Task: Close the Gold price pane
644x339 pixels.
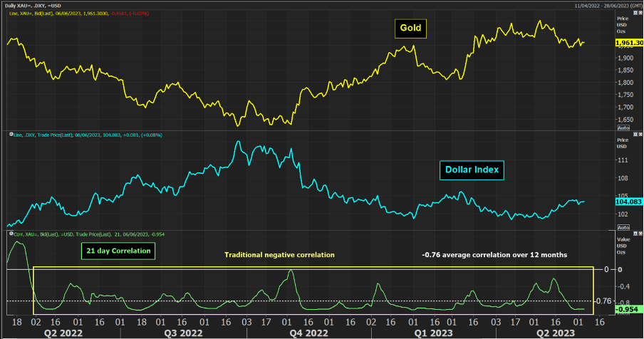Action: [x=640, y=13]
